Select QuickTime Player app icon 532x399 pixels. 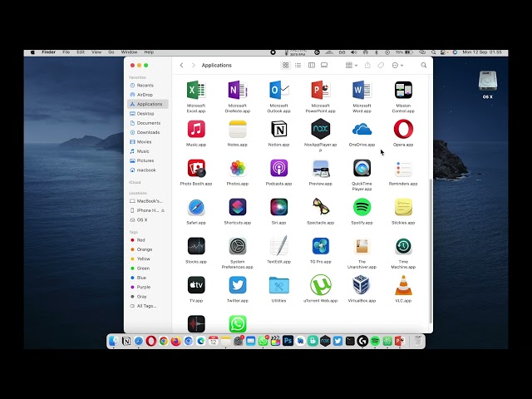[x=362, y=168]
